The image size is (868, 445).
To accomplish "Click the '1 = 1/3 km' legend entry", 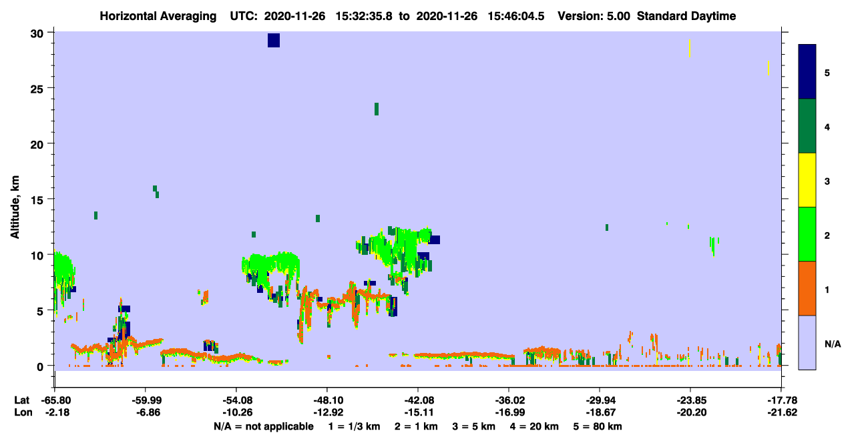I will pyautogui.click(x=353, y=426).
